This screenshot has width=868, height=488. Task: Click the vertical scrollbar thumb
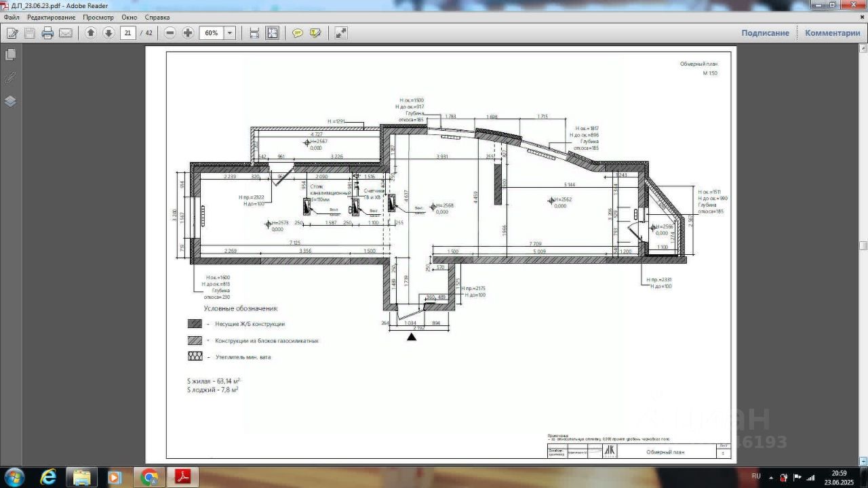pos(863,245)
